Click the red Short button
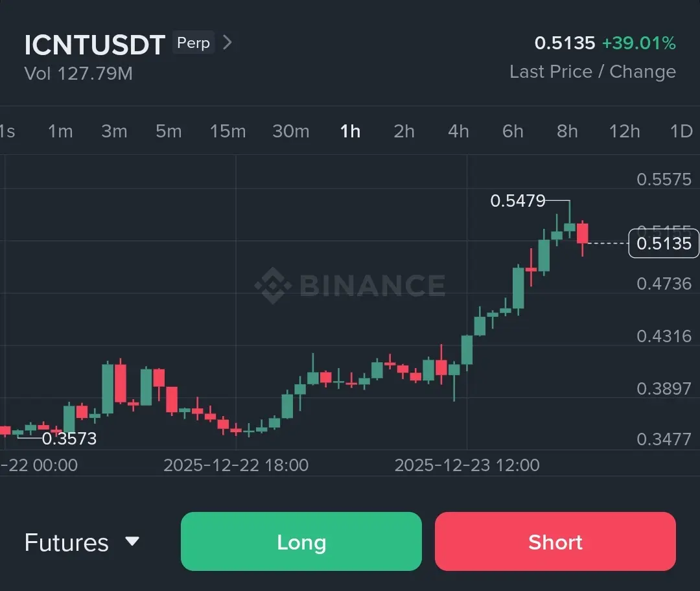The width and height of the screenshot is (700, 591). pos(555,542)
